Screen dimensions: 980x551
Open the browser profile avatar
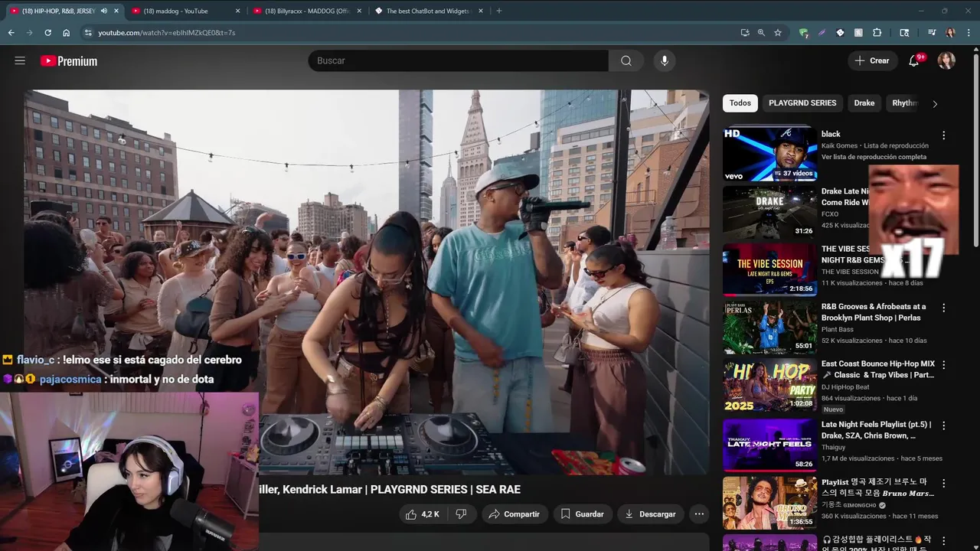coord(950,33)
